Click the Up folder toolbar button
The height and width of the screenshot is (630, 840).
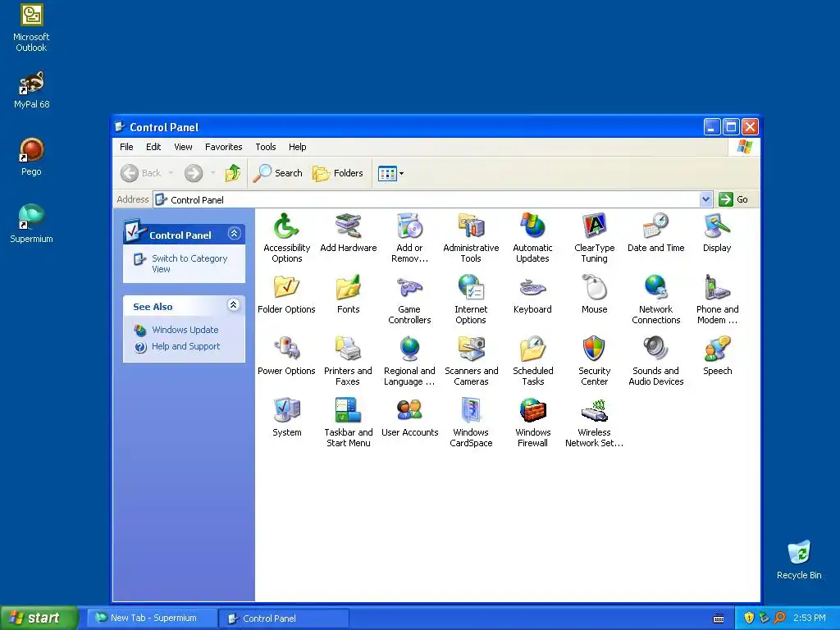[x=232, y=173]
